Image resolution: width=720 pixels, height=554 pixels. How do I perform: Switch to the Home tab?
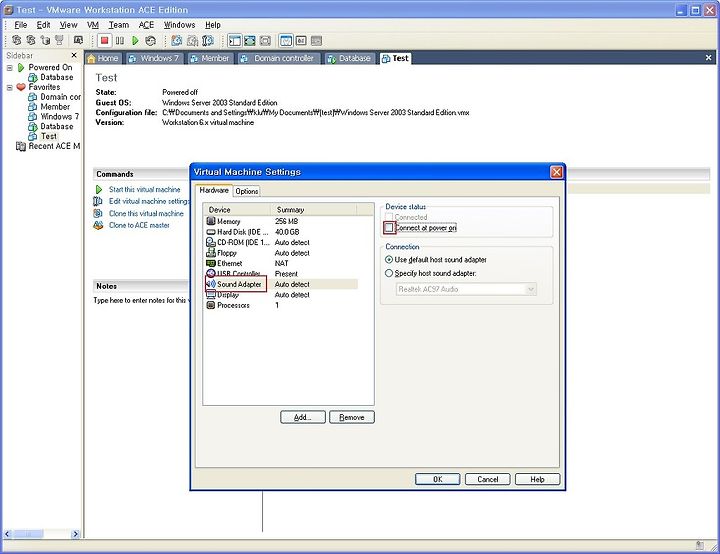tap(103, 58)
